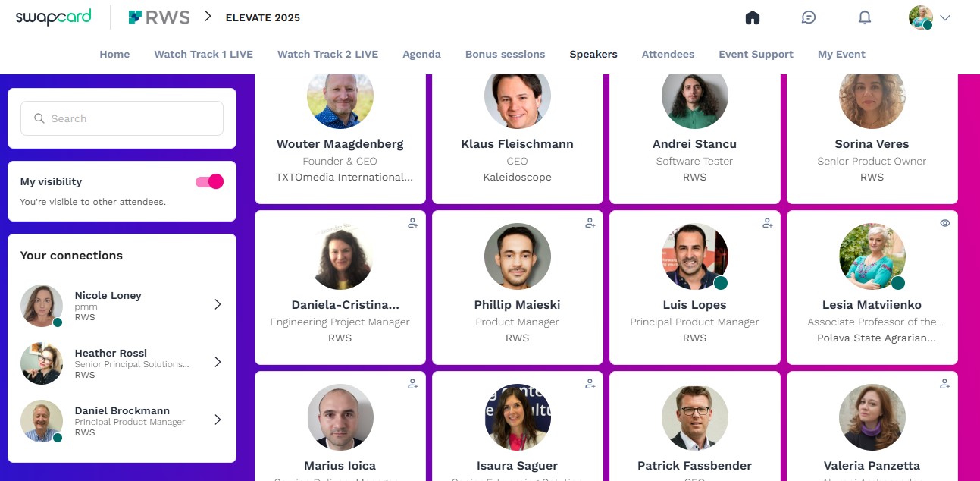The height and width of the screenshot is (481, 980).
Task: Click the Swapcard logo
Action: click(54, 17)
